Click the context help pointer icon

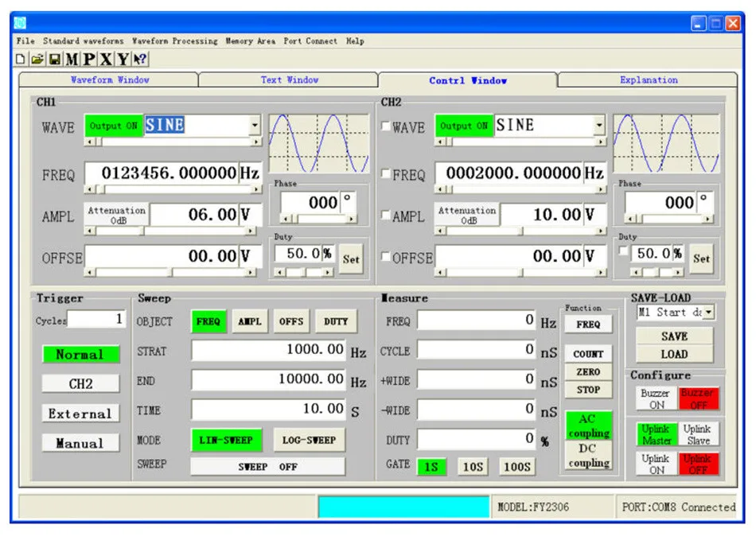coord(140,59)
